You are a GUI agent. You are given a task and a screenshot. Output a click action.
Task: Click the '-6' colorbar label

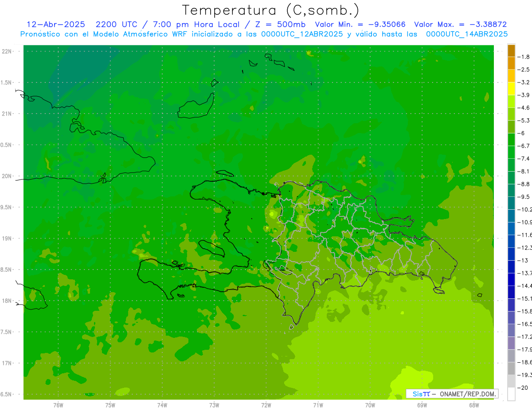522,133
